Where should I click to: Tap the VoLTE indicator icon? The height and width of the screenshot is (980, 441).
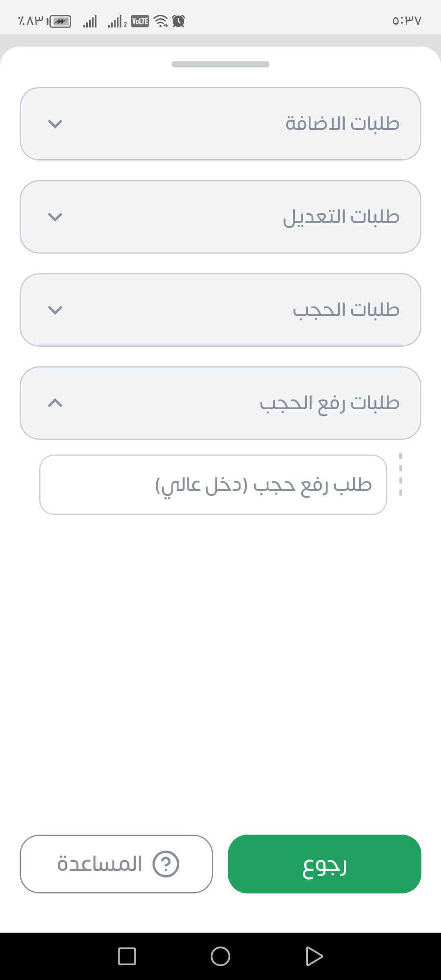click(140, 21)
